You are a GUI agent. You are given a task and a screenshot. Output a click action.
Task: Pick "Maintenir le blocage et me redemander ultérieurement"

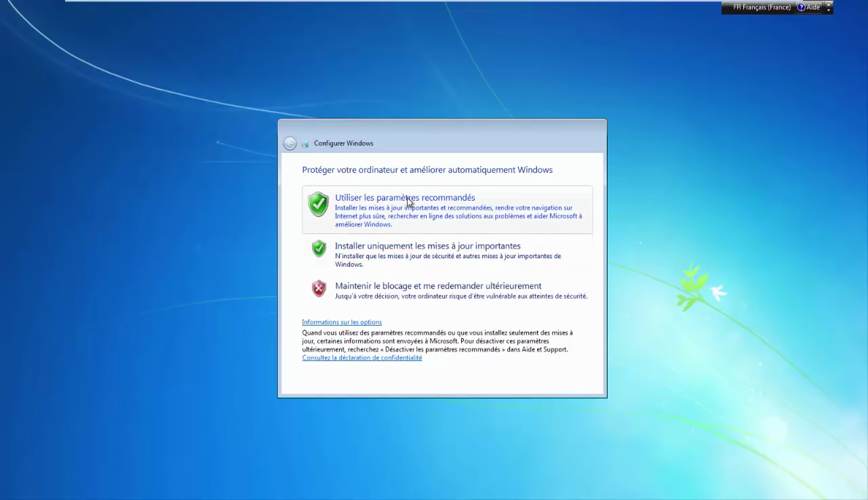pos(438,286)
